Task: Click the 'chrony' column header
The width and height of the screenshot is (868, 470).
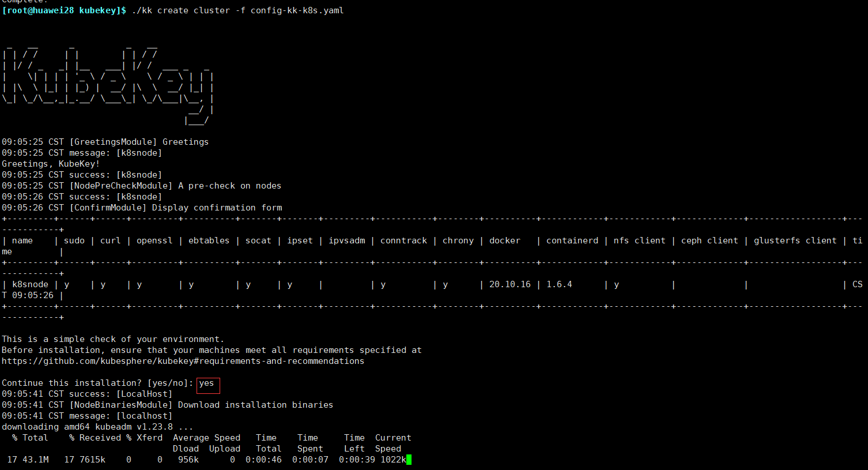Action: click(458, 240)
